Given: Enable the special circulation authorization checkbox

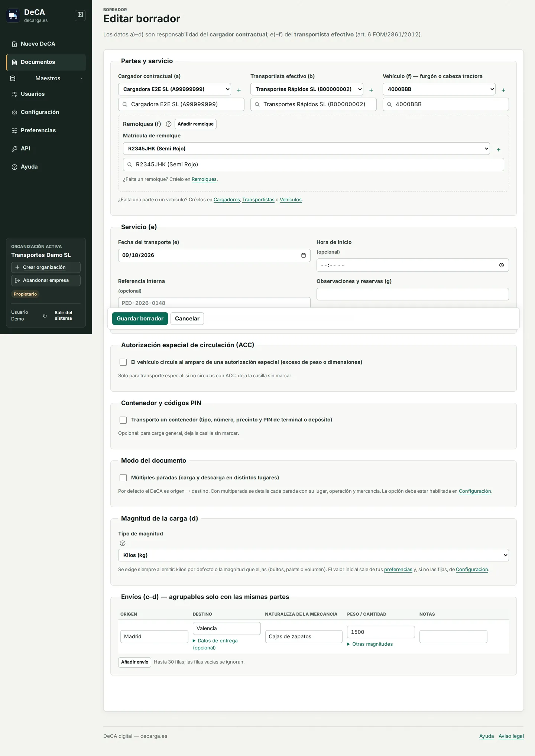Looking at the screenshot, I should pyautogui.click(x=123, y=362).
